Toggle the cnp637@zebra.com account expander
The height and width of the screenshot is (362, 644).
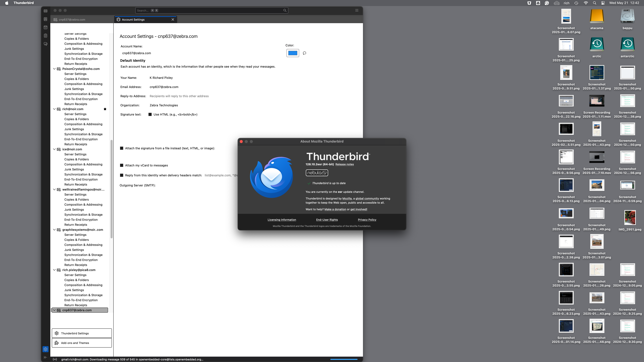[x=54, y=310]
